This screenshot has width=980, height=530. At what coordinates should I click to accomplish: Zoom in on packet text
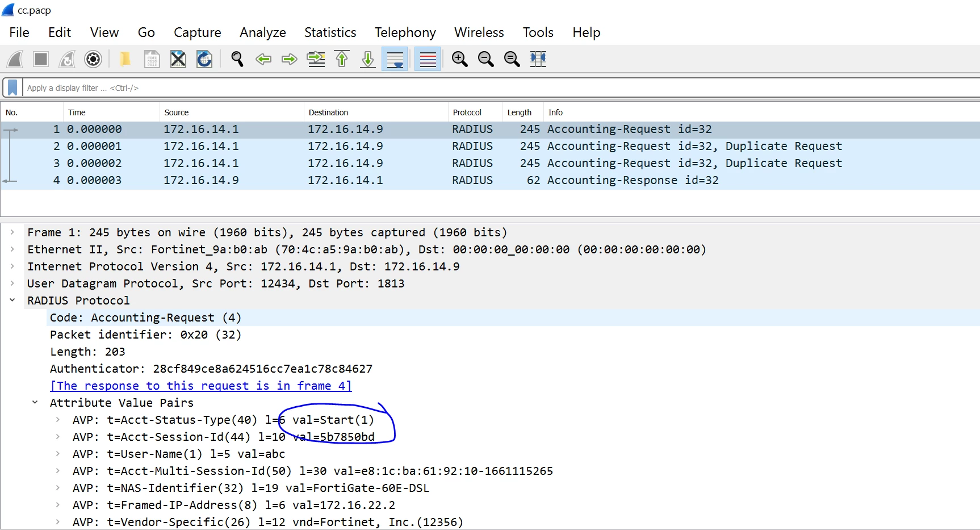coord(459,59)
